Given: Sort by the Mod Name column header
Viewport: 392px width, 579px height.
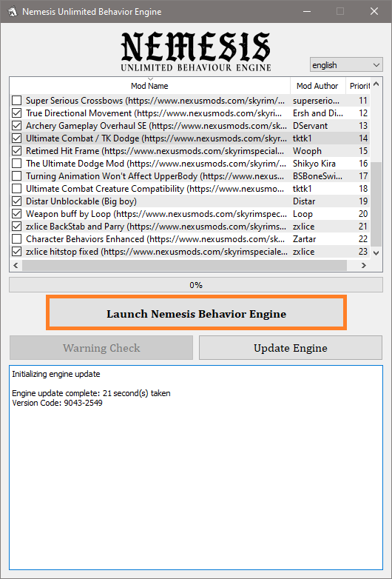Looking at the screenshot, I should 149,86.
